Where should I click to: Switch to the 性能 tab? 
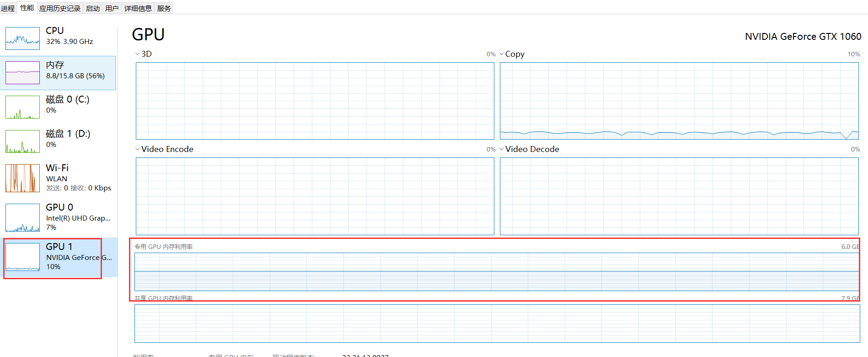click(x=27, y=8)
